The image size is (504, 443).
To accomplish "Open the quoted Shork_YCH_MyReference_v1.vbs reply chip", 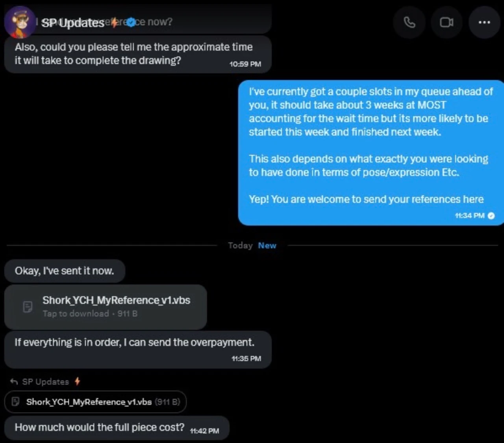I will [95, 402].
